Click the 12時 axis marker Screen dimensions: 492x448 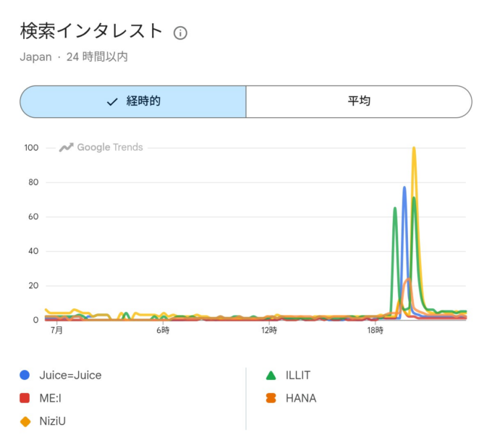click(x=269, y=330)
